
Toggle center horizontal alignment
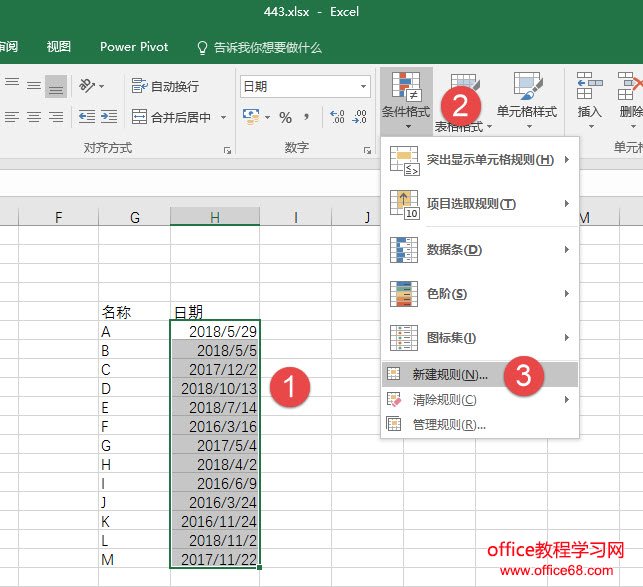pos(34,117)
